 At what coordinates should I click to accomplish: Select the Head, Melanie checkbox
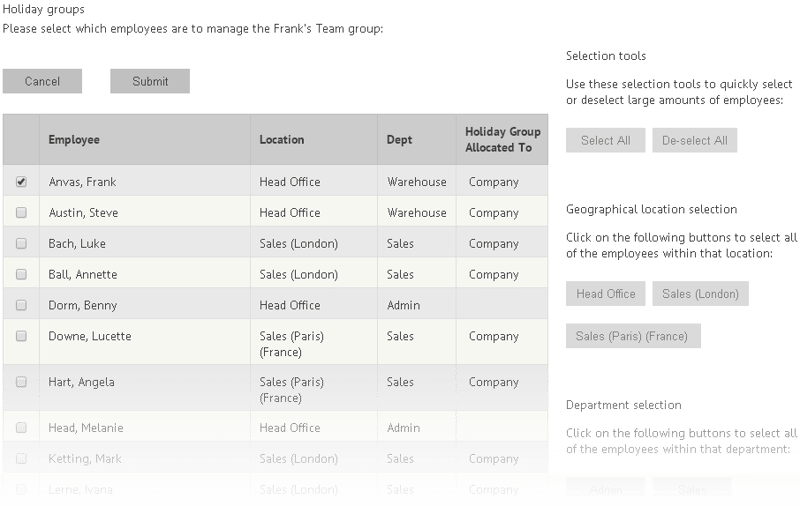point(21,427)
